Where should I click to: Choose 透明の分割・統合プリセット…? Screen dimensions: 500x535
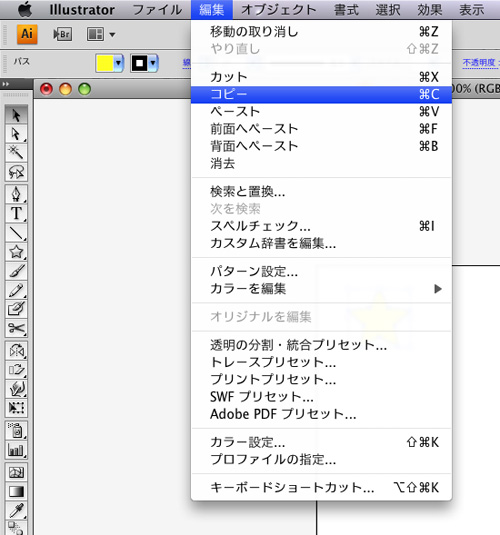322,345
